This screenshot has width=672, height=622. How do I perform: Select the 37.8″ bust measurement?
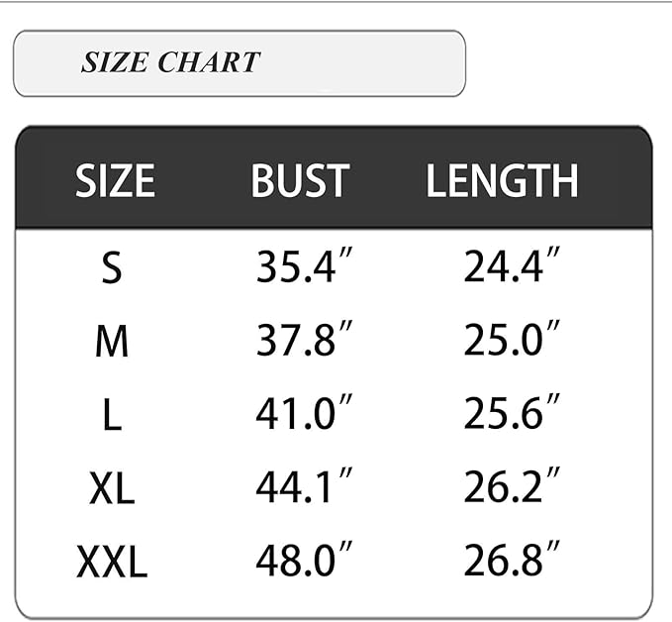[305, 340]
